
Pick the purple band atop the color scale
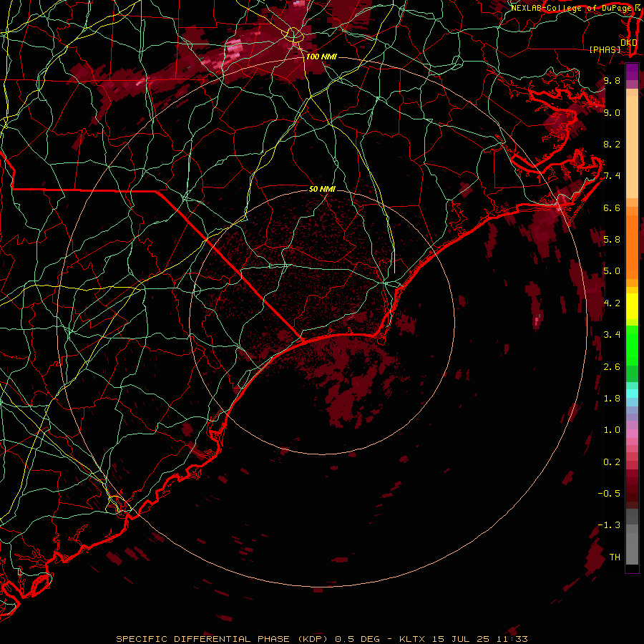pos(632,72)
